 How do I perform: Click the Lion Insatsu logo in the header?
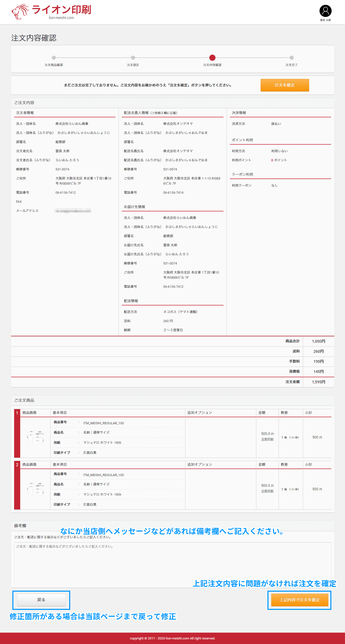(51, 12)
